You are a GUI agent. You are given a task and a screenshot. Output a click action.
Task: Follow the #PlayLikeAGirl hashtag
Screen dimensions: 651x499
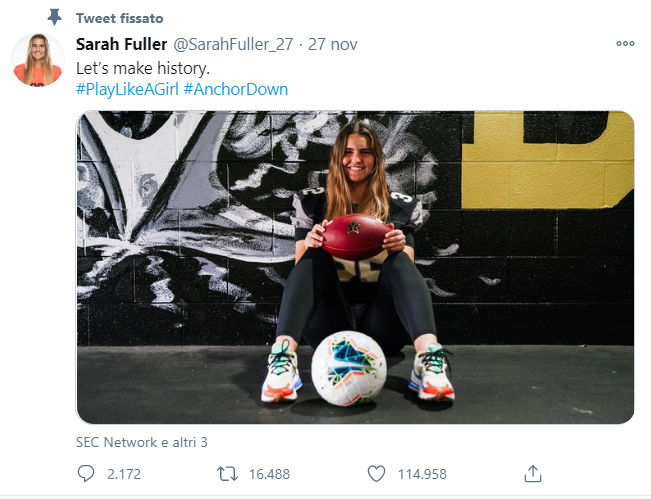coord(127,89)
